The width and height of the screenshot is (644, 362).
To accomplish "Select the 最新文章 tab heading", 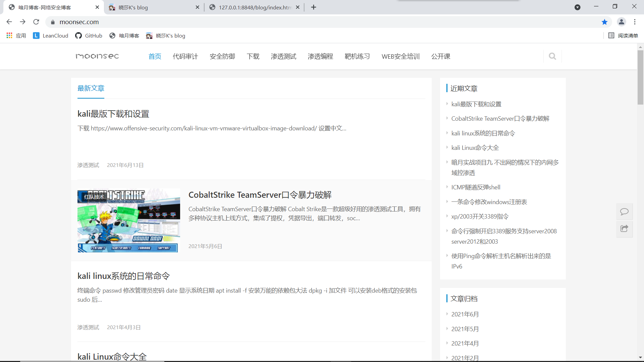I will [91, 88].
